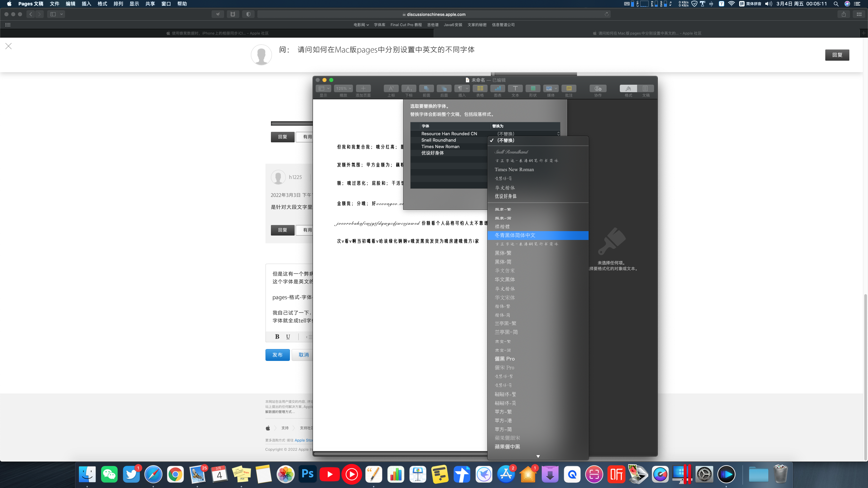Toggle underline U formatting button
Viewport: 868px width, 488px height.
[x=288, y=337]
